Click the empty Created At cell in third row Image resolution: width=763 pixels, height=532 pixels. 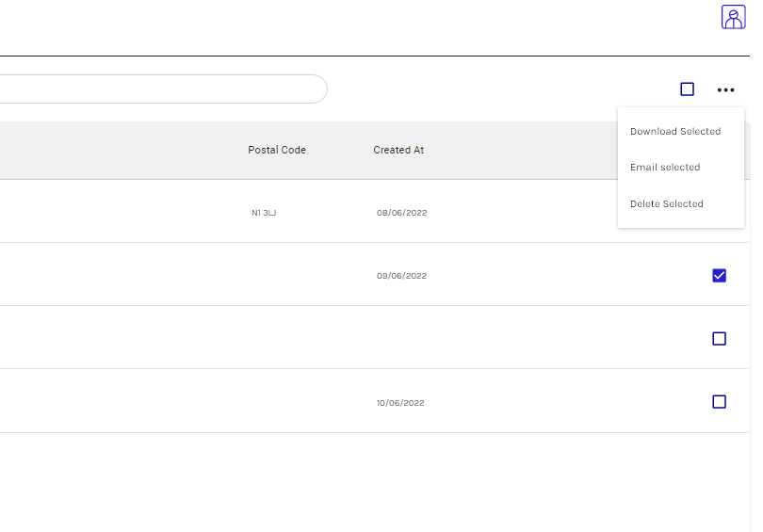[x=401, y=339]
